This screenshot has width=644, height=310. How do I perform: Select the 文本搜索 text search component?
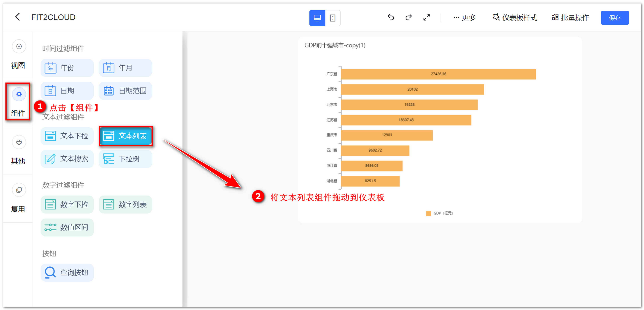point(67,159)
